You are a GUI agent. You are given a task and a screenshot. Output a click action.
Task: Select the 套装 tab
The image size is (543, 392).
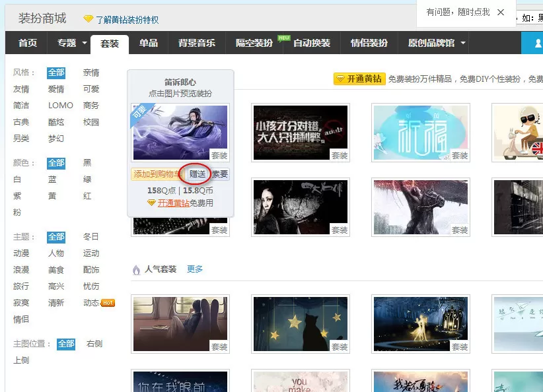tap(110, 44)
